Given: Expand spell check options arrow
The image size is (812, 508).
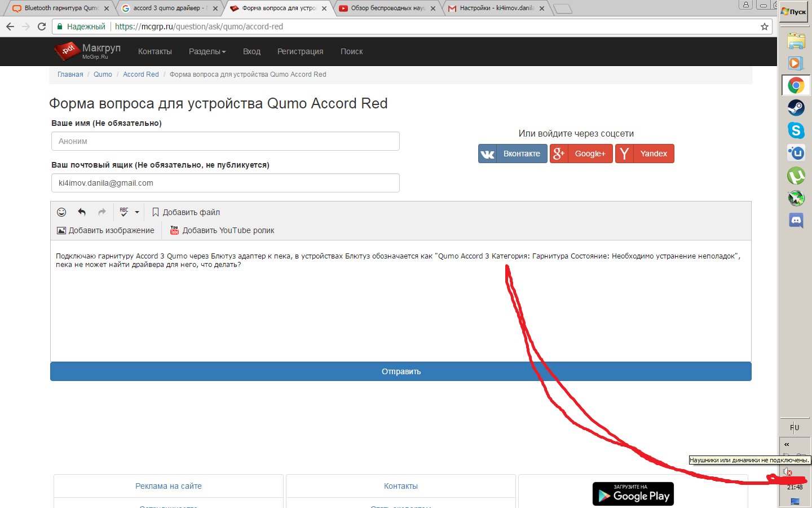Looking at the screenshot, I should (x=137, y=213).
